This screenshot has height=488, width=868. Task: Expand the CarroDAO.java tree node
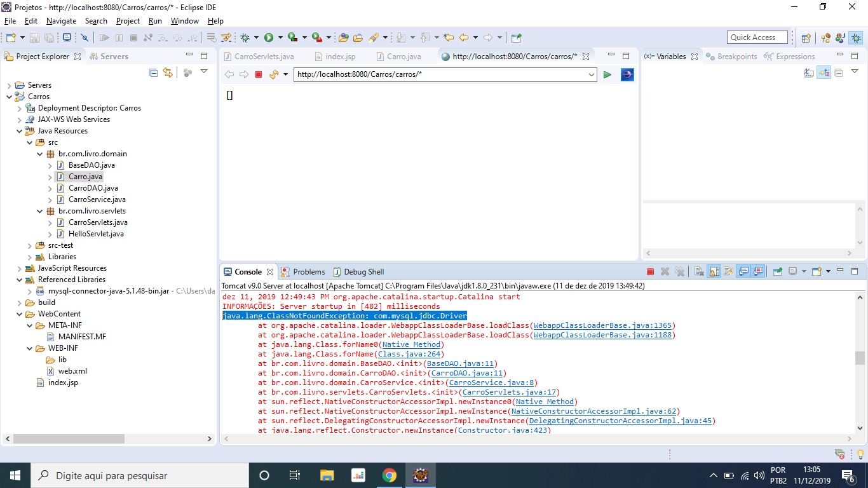[50, 188]
